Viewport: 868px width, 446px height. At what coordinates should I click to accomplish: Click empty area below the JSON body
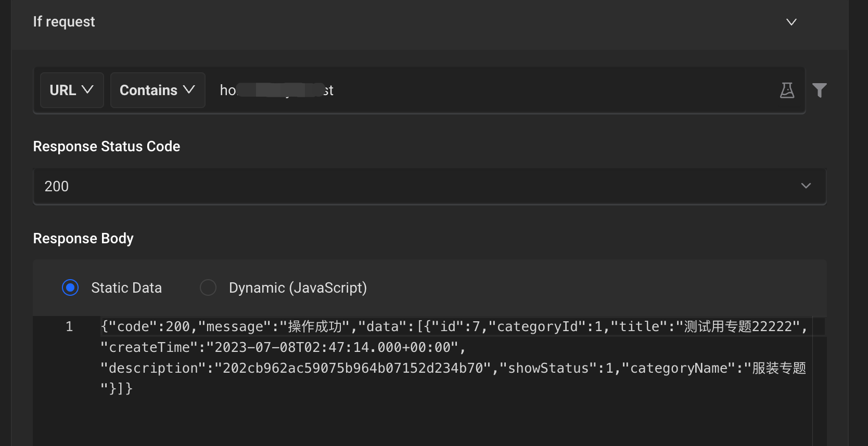click(416, 421)
